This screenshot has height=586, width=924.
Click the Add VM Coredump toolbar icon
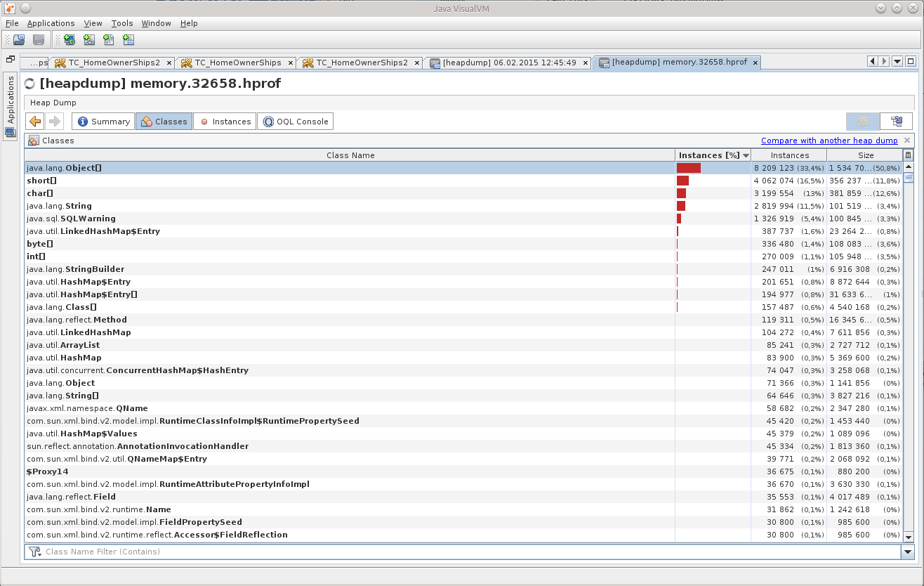(109, 40)
